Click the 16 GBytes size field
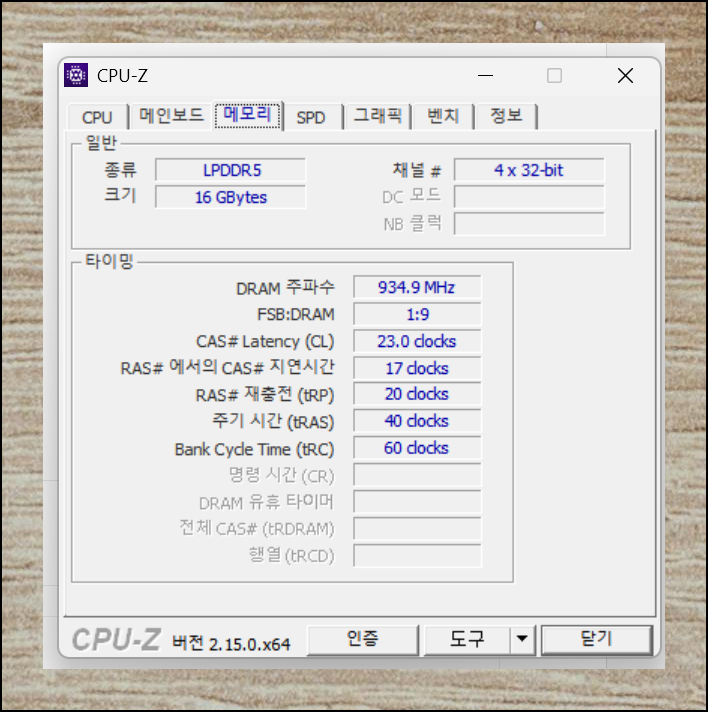The width and height of the screenshot is (708, 712). [231, 197]
